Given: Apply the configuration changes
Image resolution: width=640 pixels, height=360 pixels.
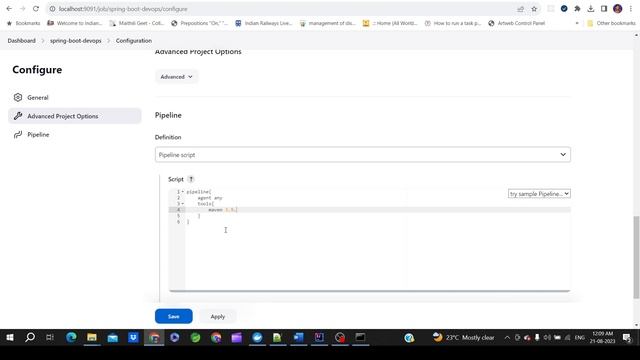Looking at the screenshot, I should [x=218, y=316].
